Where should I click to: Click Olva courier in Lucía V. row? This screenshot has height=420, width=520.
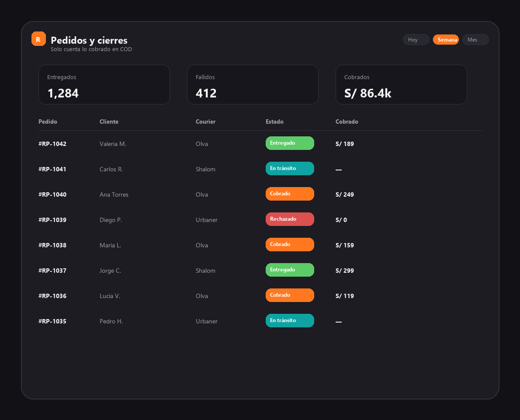point(201,296)
